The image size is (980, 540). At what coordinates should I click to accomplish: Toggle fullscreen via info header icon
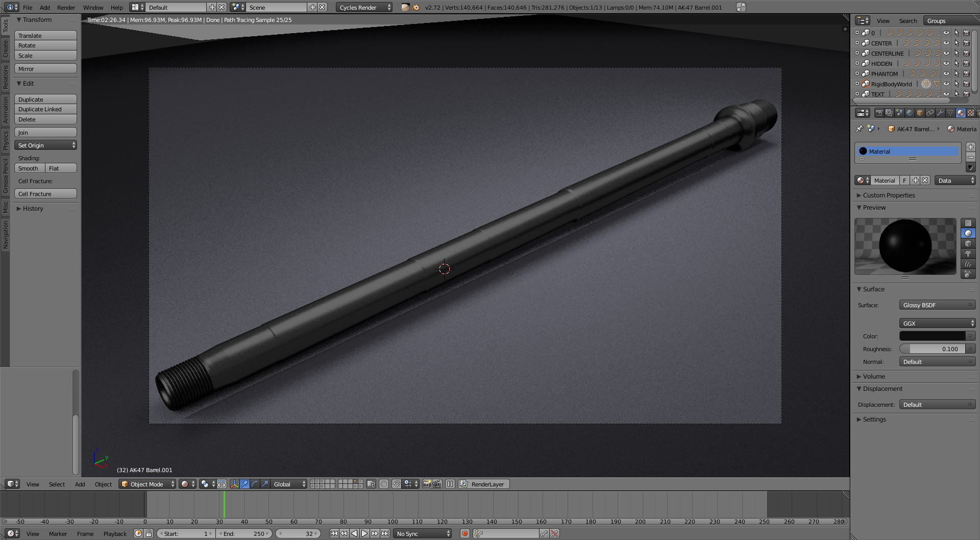click(741, 7)
